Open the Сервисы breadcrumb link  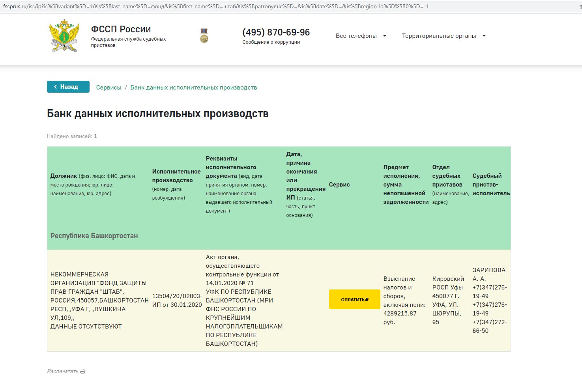click(x=108, y=87)
